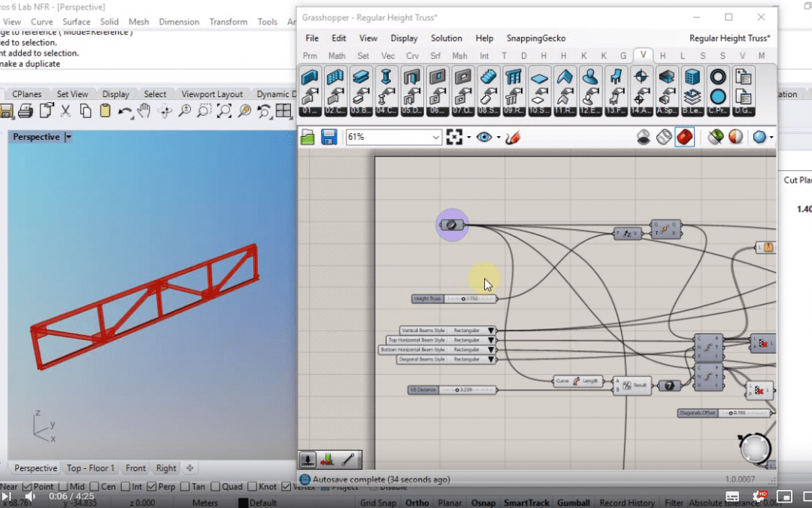Open the Vertical Beams Style dropdown
Screen dimensions: 812x508
[x=491, y=330]
